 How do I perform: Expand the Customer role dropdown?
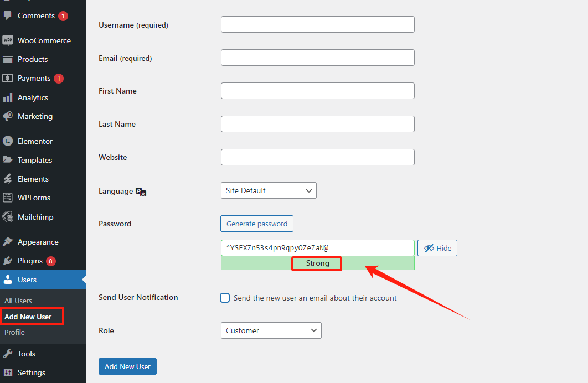coord(271,330)
